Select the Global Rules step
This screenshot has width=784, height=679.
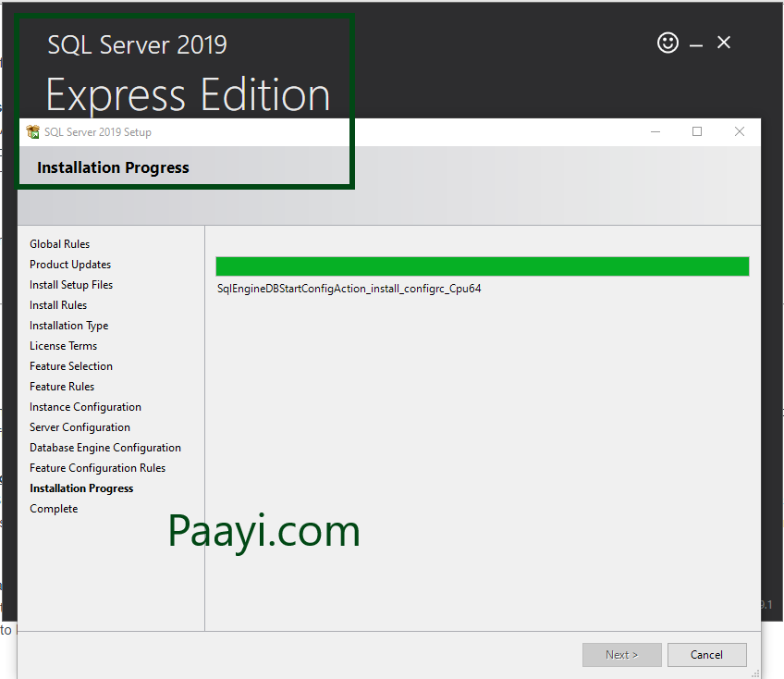click(59, 243)
